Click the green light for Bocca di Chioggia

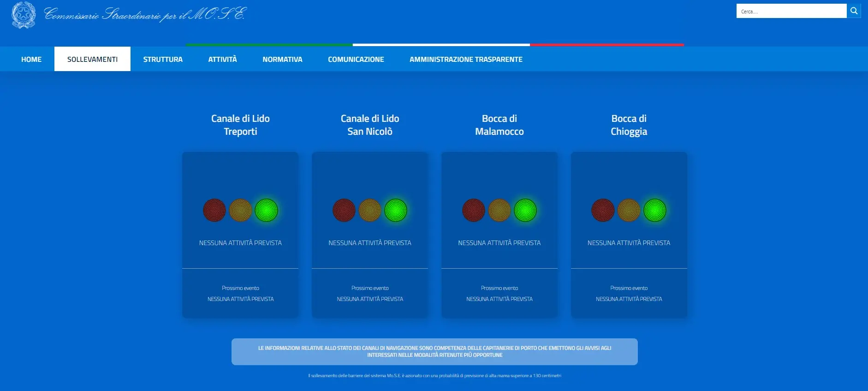655,211
